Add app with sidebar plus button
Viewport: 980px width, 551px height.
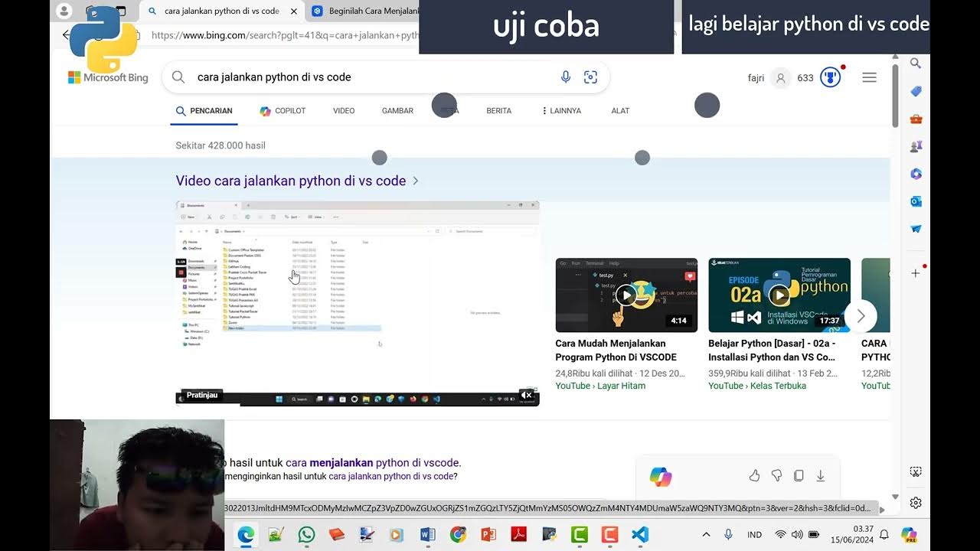click(916, 273)
